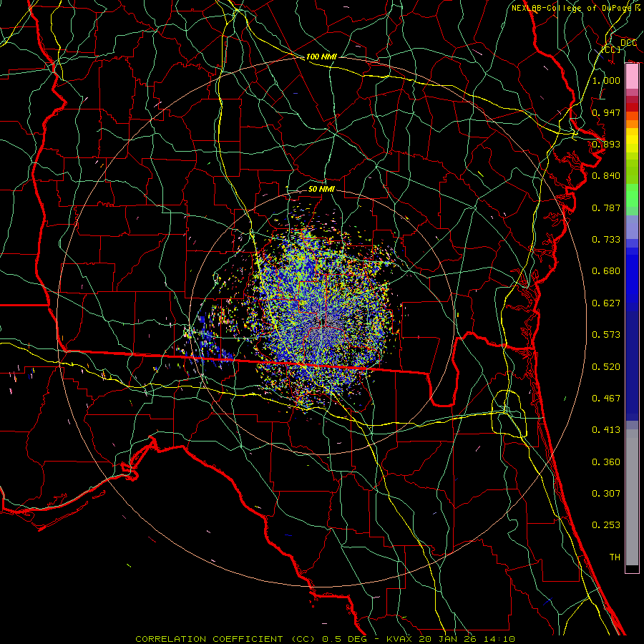Select the 0.520 value on the scale
This screenshot has height=644, width=644.
[x=606, y=367]
